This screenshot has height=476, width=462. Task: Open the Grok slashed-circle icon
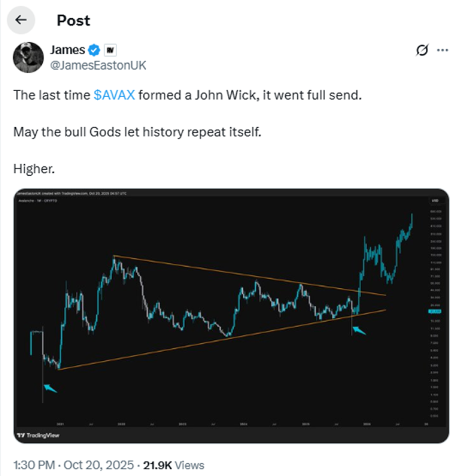coord(422,51)
